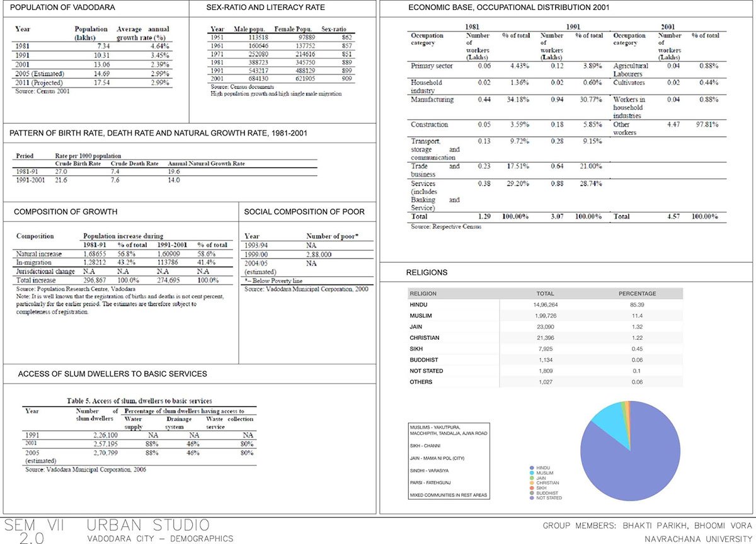The height and width of the screenshot is (544, 756).
Task: Click the Hindu legend color dot
Action: click(531, 467)
